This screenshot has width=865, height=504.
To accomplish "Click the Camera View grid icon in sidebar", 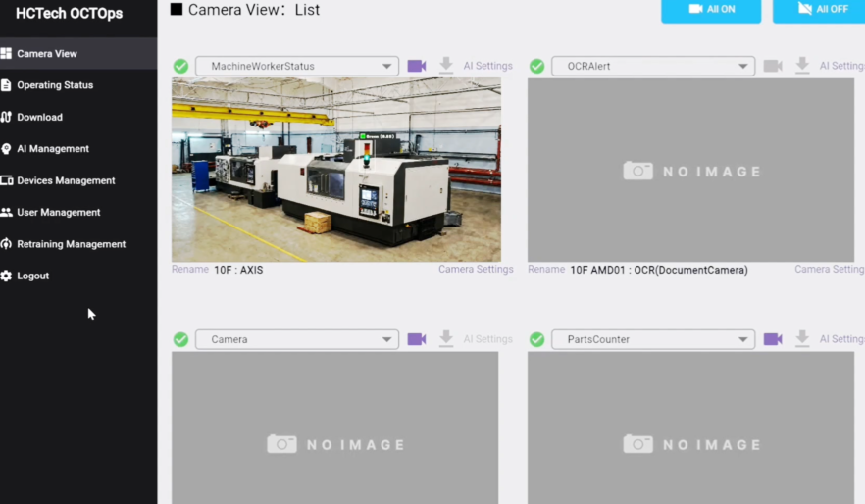I will pyautogui.click(x=6, y=54).
